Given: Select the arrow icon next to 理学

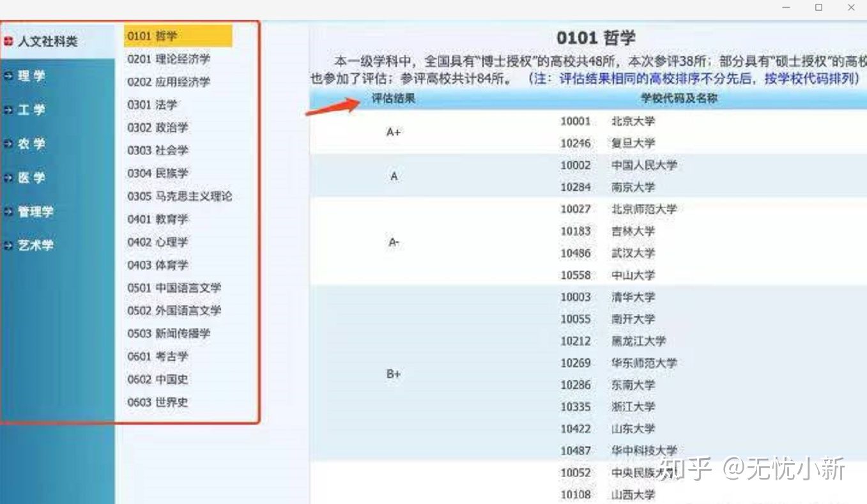Looking at the screenshot, I should [x=9, y=76].
